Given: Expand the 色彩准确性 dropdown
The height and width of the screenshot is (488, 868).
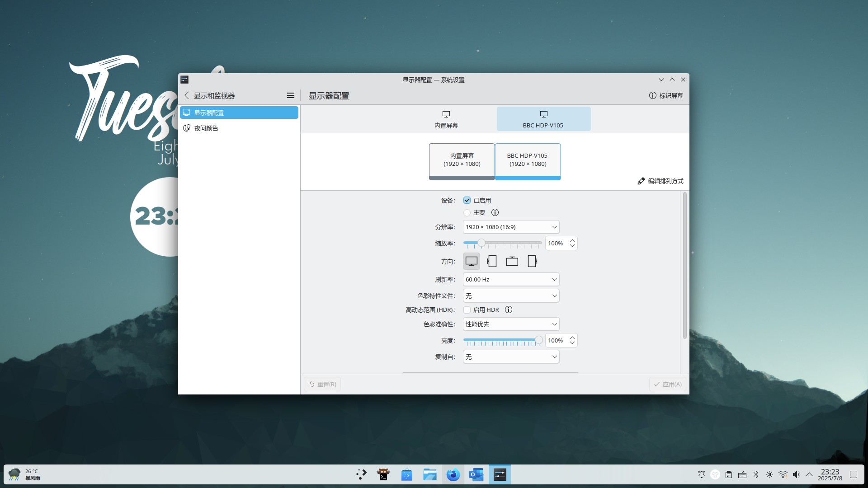Looking at the screenshot, I should click(x=511, y=324).
